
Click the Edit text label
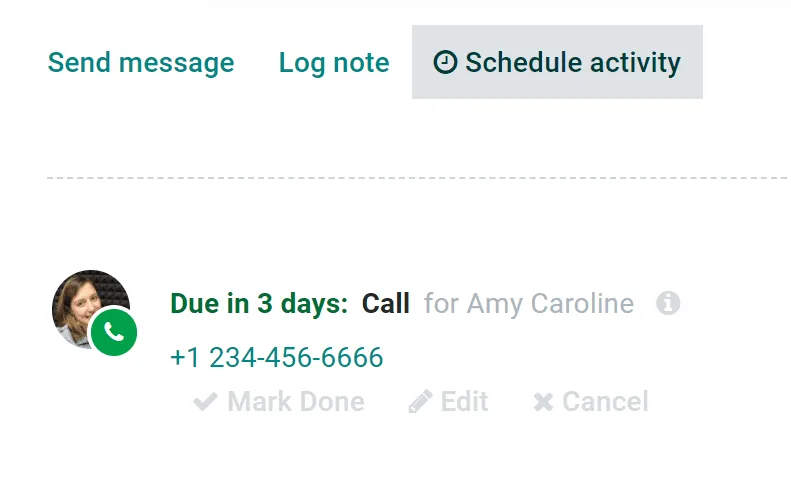[x=464, y=402]
